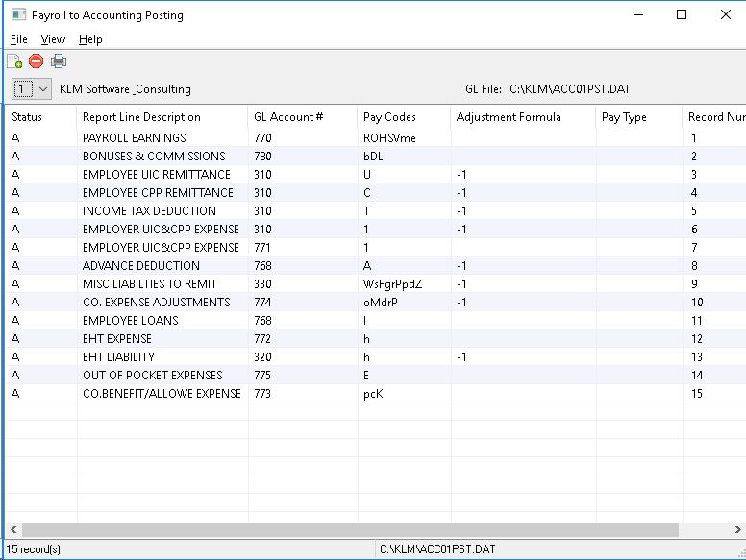Select the EHT EXPENSE row
The width and height of the screenshot is (746, 560).
375,338
